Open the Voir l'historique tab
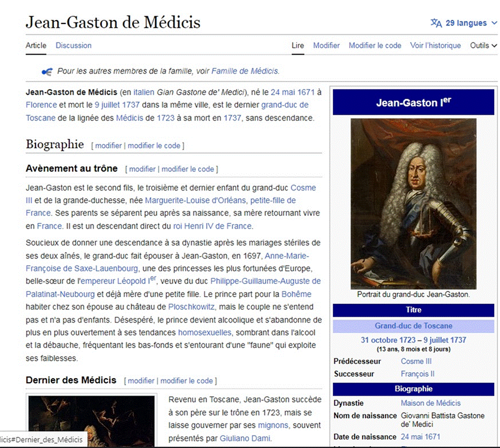 (435, 46)
